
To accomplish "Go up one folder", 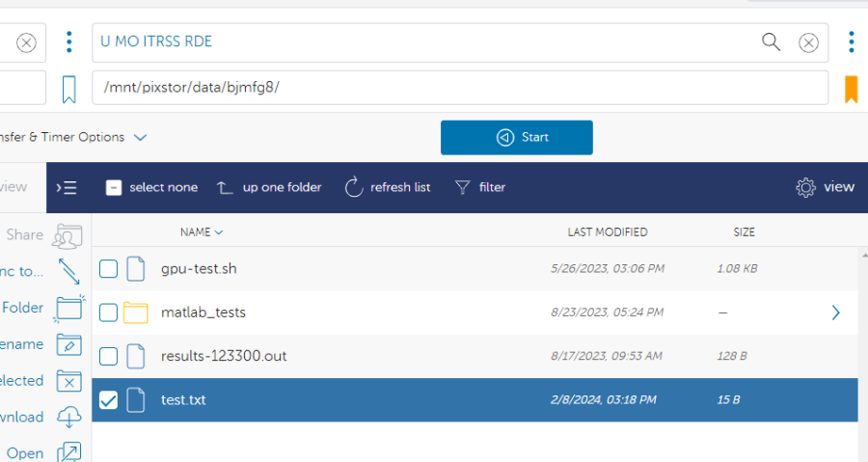I will (x=268, y=187).
